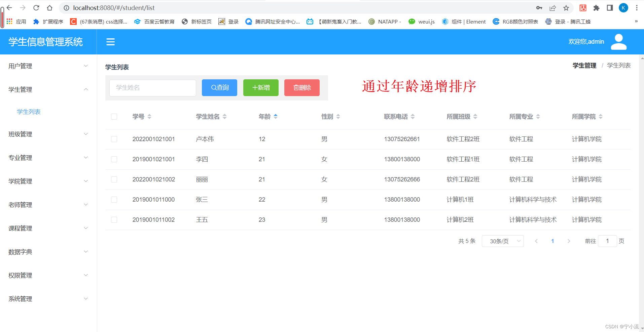The width and height of the screenshot is (644, 332).
Task: Sort by 性别 column sort arrows
Action: (338, 117)
